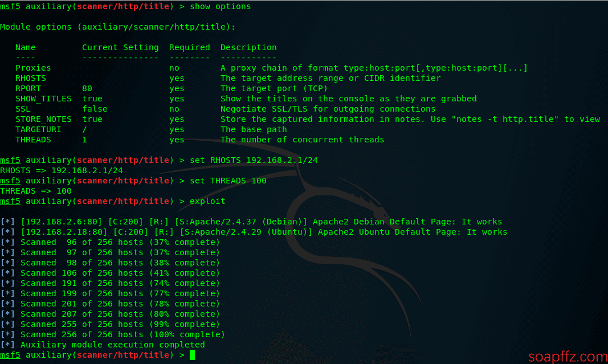Click the THREADS option name
The width and height of the screenshot is (608, 364).
34,140
